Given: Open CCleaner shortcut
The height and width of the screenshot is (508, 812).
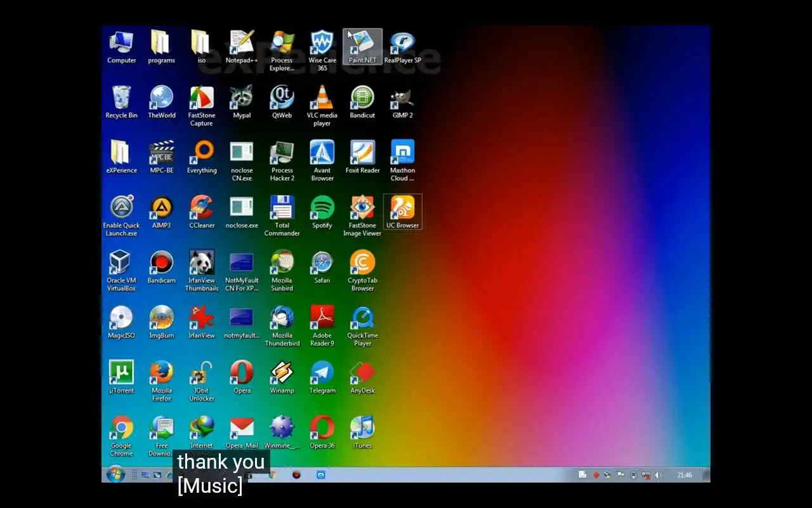Looking at the screenshot, I should point(201,212).
